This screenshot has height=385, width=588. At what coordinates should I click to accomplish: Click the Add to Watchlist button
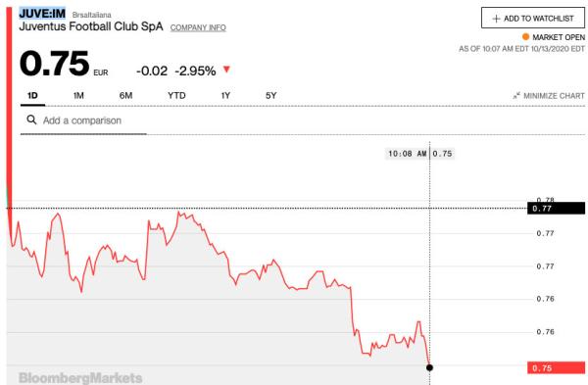pyautogui.click(x=533, y=18)
